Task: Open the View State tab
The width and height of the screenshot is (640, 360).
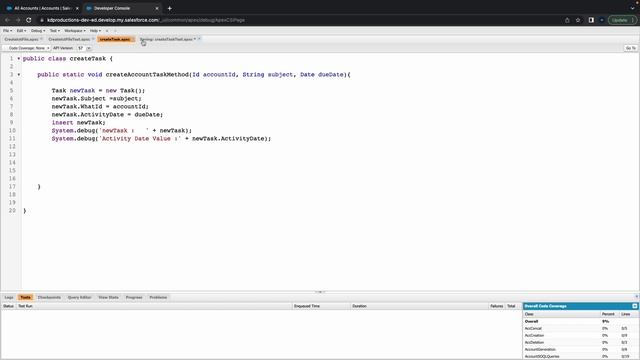Action: (108, 297)
